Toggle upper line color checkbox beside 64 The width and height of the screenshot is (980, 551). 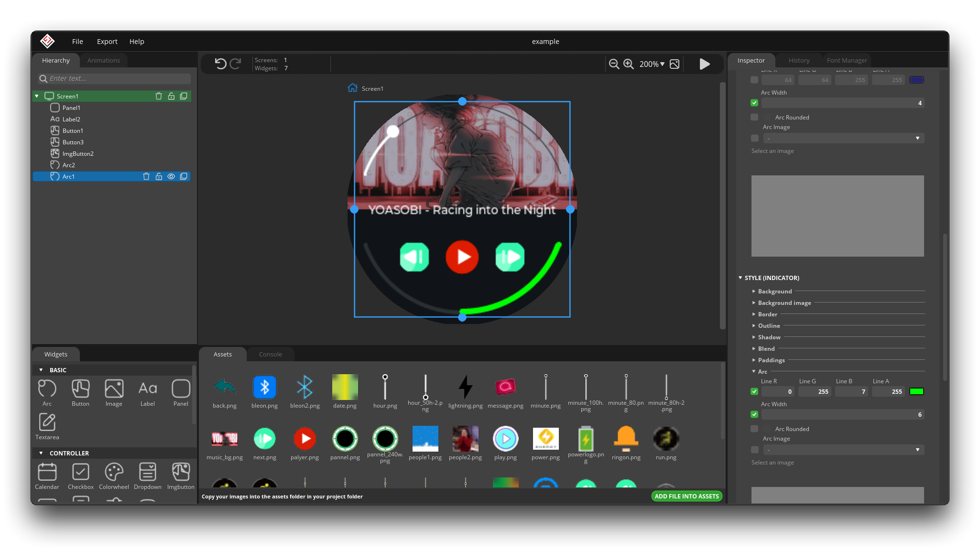click(754, 80)
